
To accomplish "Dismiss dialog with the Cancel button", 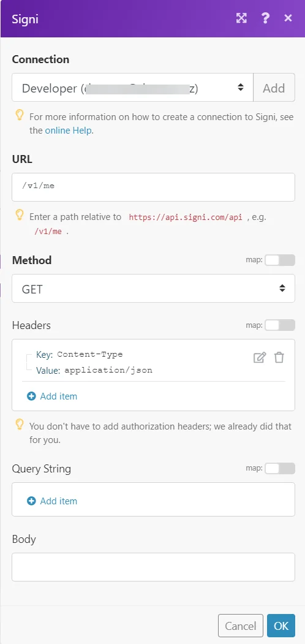I will pyautogui.click(x=241, y=626).
